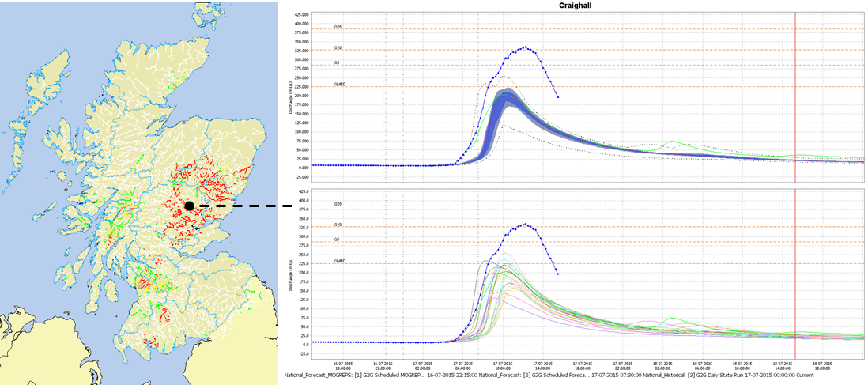Click the Q5 threshold label in bottom chart
Image resolution: width=868 pixels, height=385 pixels.
(x=338, y=239)
